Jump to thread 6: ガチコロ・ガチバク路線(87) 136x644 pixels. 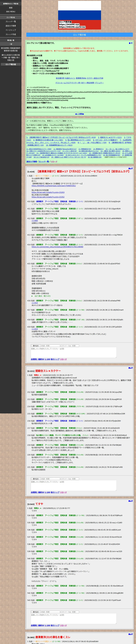(x=105, y=140)
